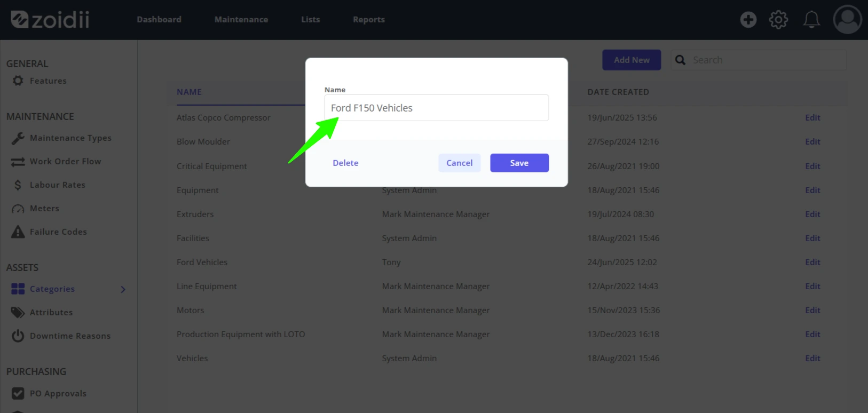Select Production Equipment with LOTO name

(x=241, y=334)
